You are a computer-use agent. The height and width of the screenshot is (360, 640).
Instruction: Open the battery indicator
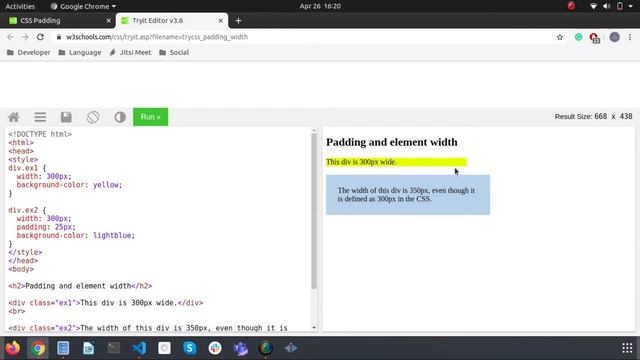(x=620, y=6)
